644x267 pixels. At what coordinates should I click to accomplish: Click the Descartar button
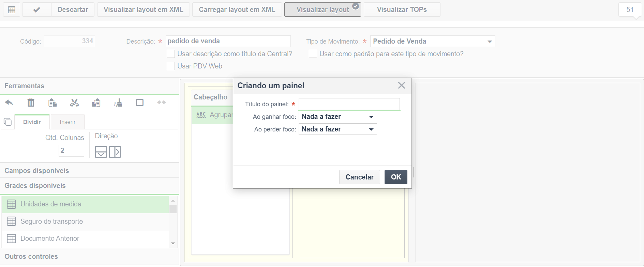click(73, 10)
